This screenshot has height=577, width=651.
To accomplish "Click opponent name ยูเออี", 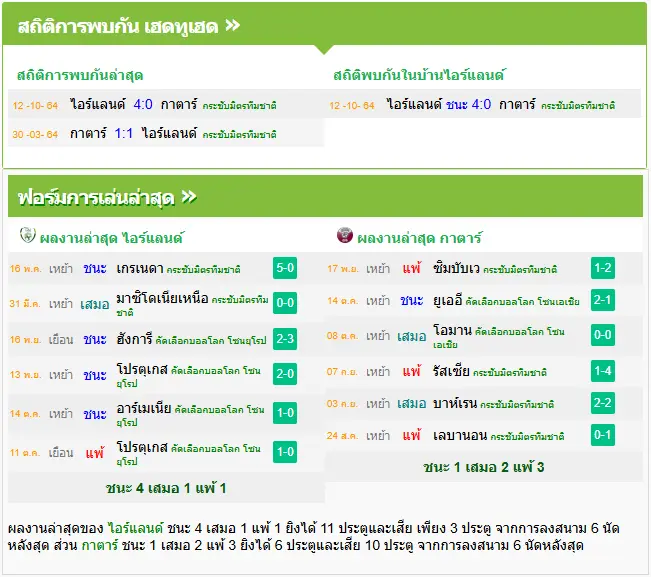I will 448,300.
